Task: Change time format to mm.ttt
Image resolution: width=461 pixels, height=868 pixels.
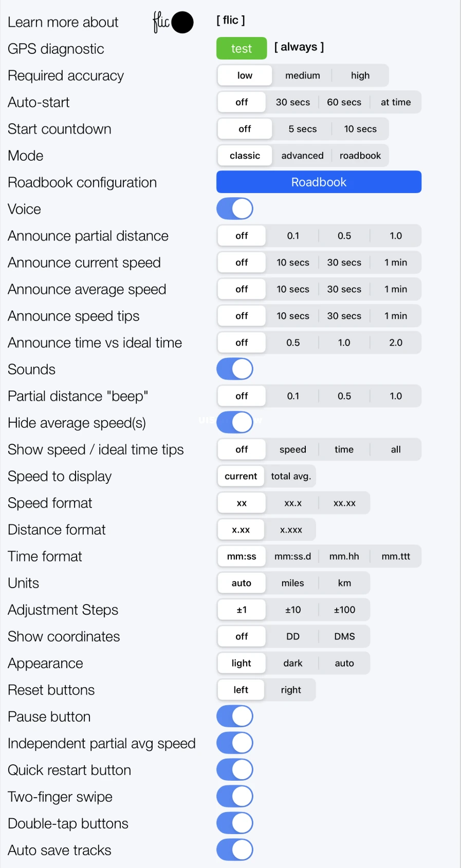Action: (395, 556)
